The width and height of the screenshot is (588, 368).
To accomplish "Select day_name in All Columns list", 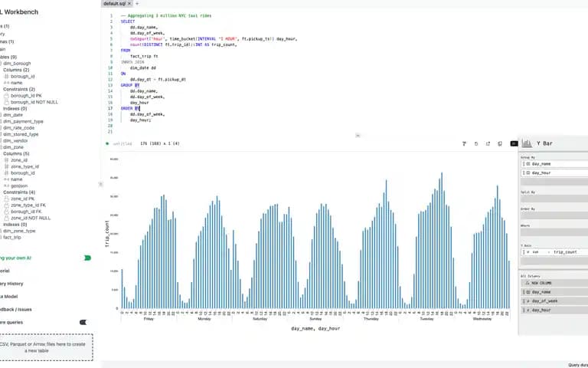I will click(554, 292).
